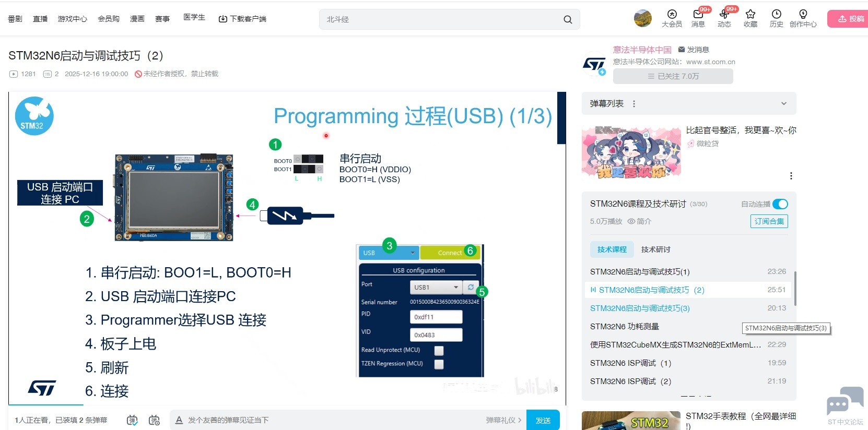This screenshot has width=868, height=430.
Task: Click the search magnifier icon
Action: tap(568, 19)
